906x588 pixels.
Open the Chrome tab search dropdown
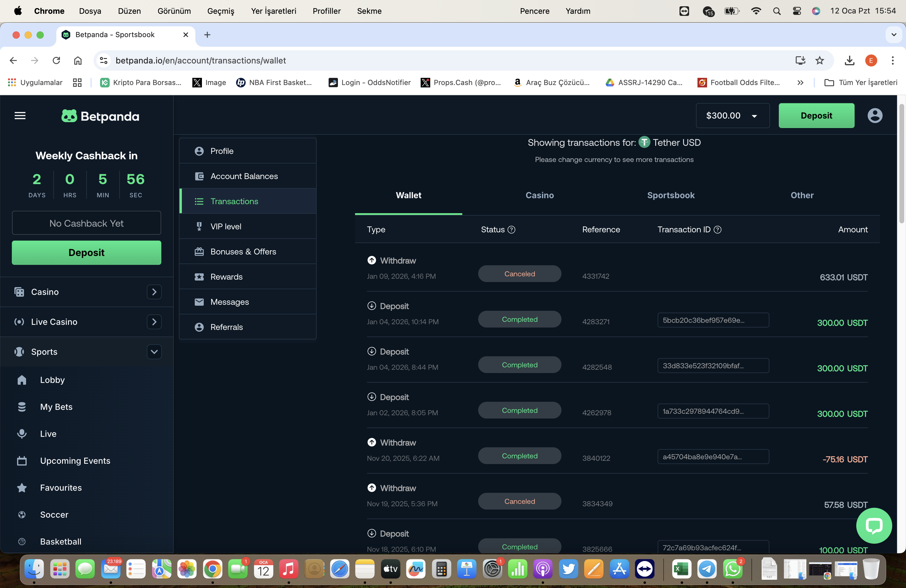893,35
